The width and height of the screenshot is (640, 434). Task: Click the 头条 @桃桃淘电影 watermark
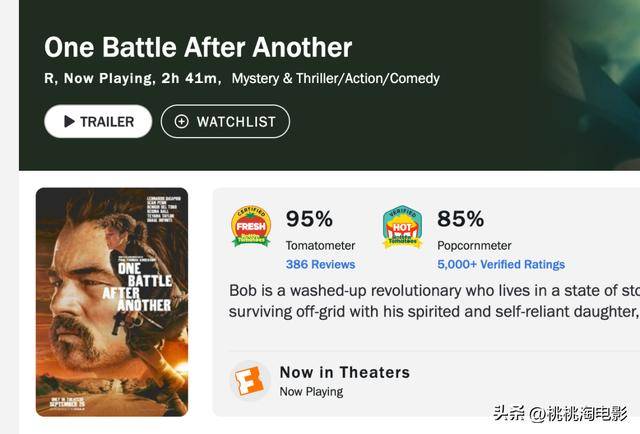tap(566, 412)
